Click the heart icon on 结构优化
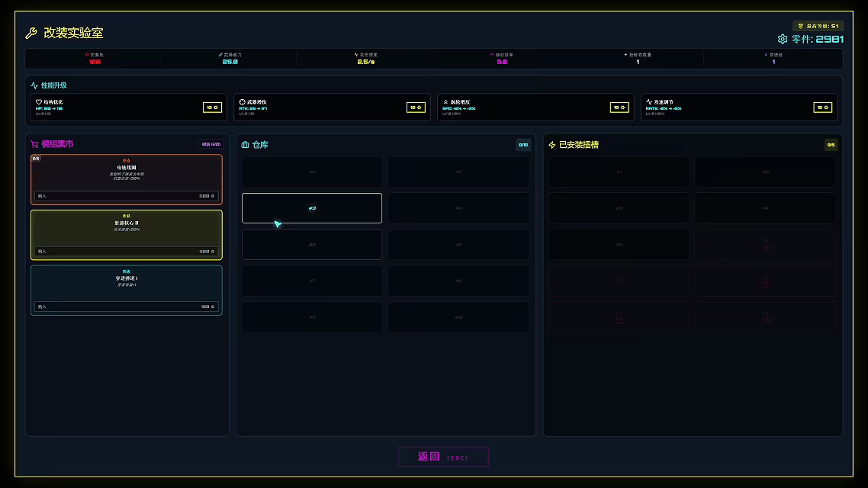 click(x=39, y=102)
